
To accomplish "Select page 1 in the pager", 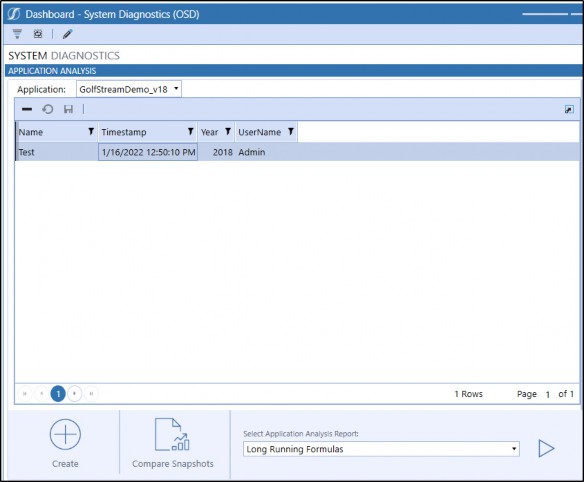I will tap(58, 394).
